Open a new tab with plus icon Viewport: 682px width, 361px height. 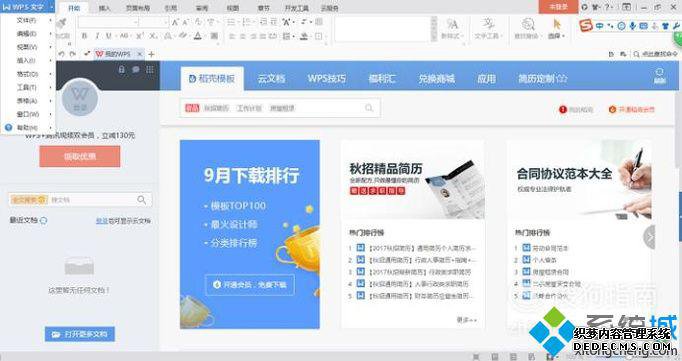point(151,54)
